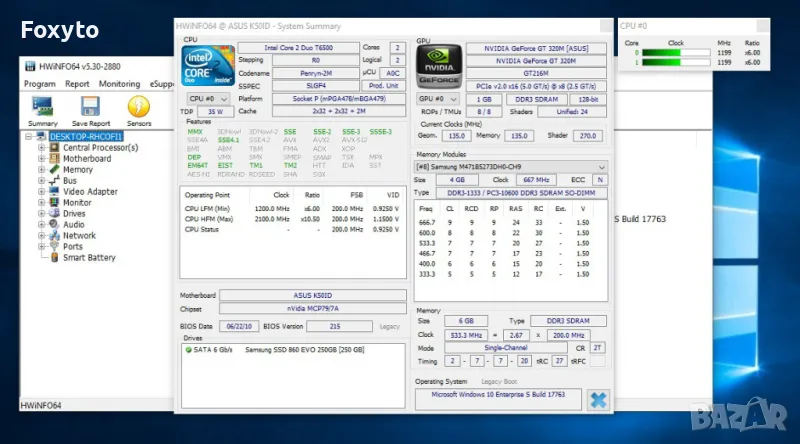Collapse the DESKTOP-RHCOFI1 root node
Screen dimensions: 800x444
(x=29, y=136)
